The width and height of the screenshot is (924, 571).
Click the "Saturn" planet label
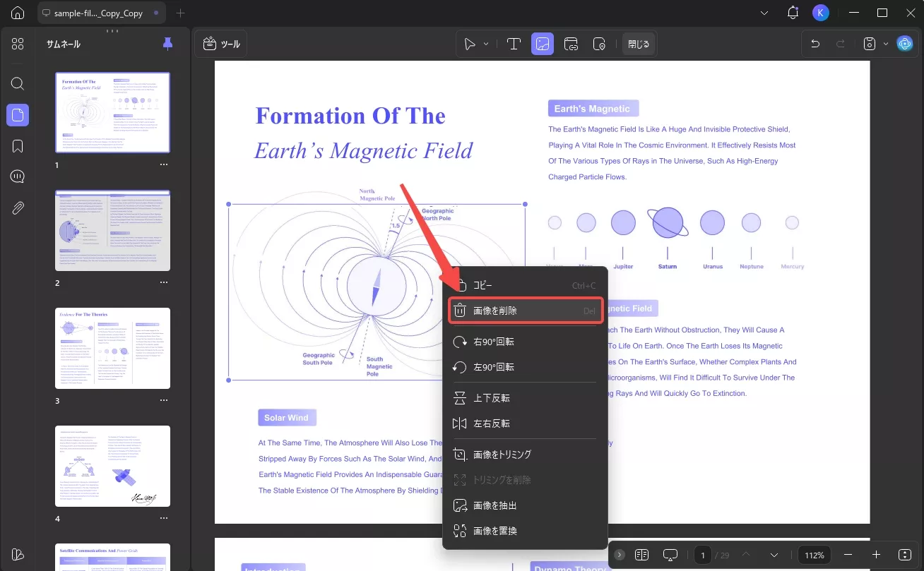(668, 267)
